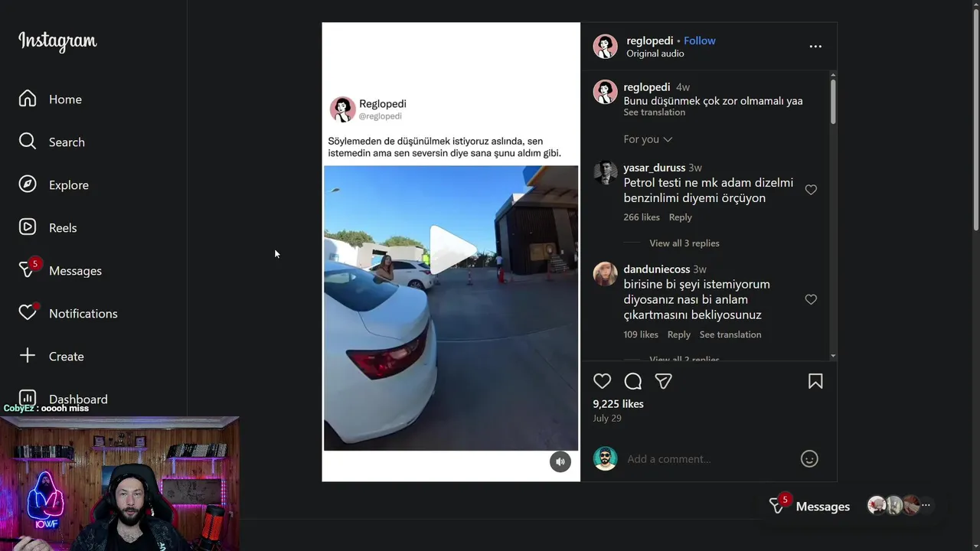Save the post with the bookmark icon
Image resolution: width=980 pixels, height=551 pixels.
(x=815, y=381)
